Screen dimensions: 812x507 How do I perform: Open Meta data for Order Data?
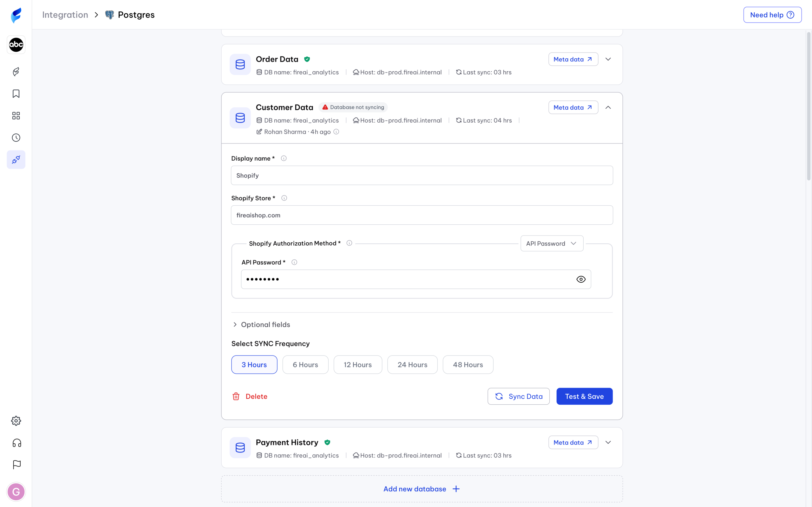tap(573, 59)
